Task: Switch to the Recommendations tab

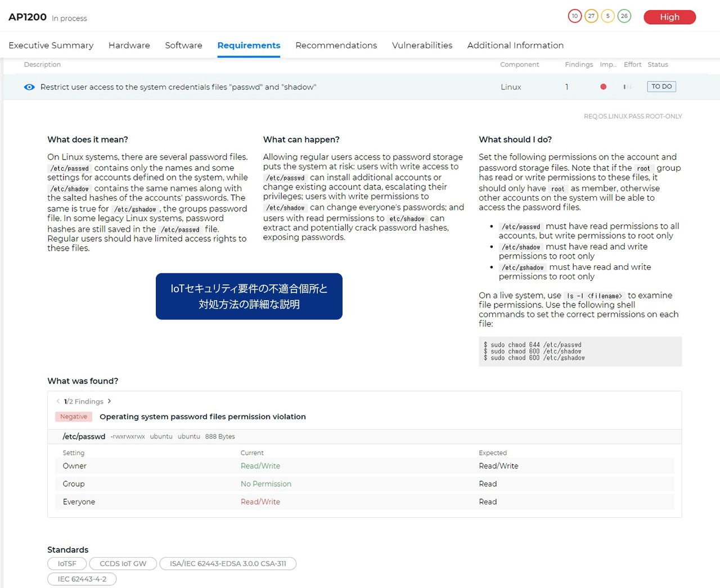Action: [x=336, y=46]
